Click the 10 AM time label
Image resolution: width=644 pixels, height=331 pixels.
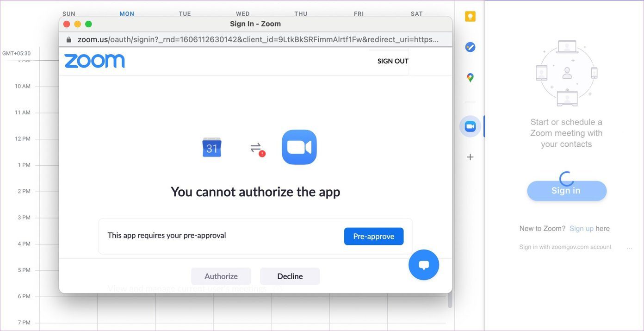click(x=23, y=86)
